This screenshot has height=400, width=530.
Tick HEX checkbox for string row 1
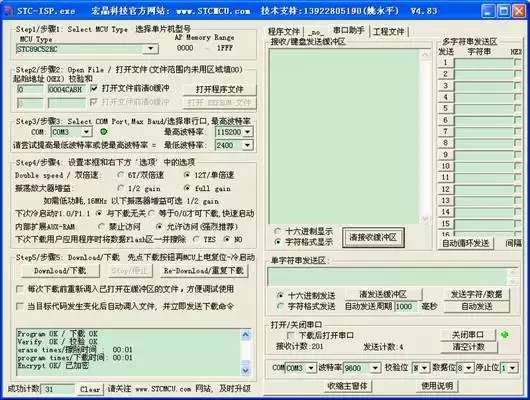pyautogui.click(x=517, y=63)
